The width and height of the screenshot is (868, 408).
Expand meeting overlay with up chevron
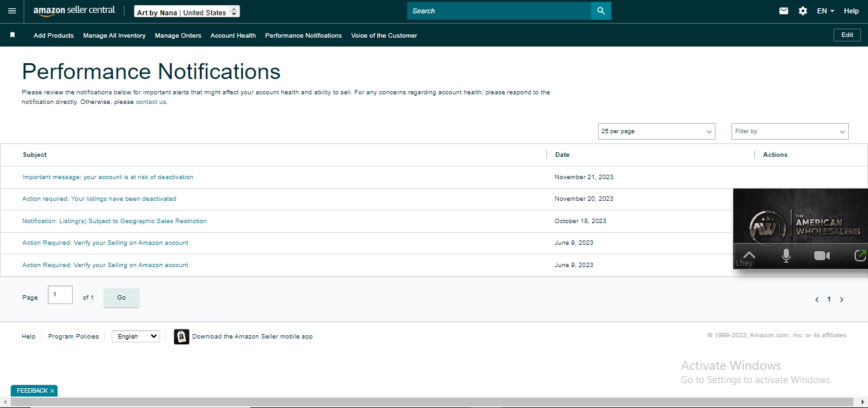point(749,254)
